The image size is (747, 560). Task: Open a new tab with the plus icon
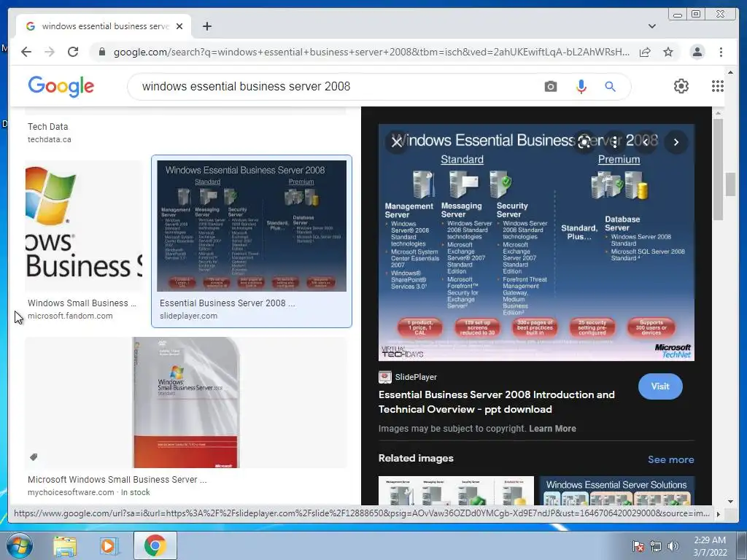click(206, 26)
